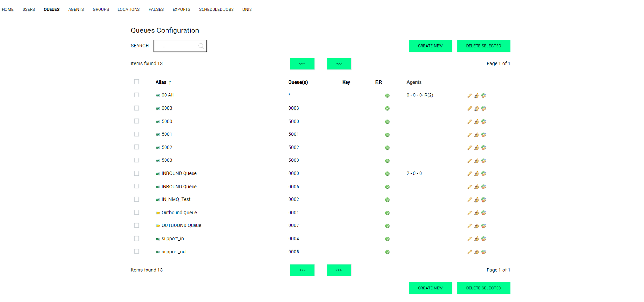This screenshot has width=644, height=302.
Task: Go to SCHEDULED JOBS in navigation
Action: click(x=216, y=9)
